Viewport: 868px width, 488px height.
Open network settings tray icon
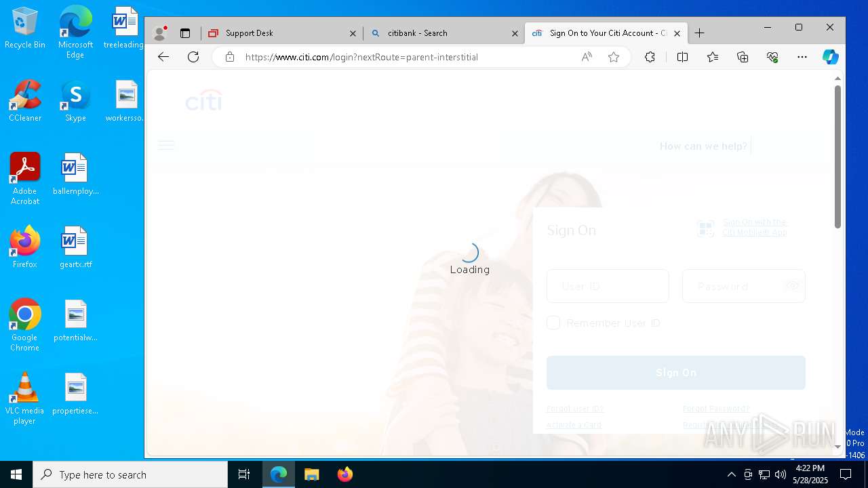764,474
